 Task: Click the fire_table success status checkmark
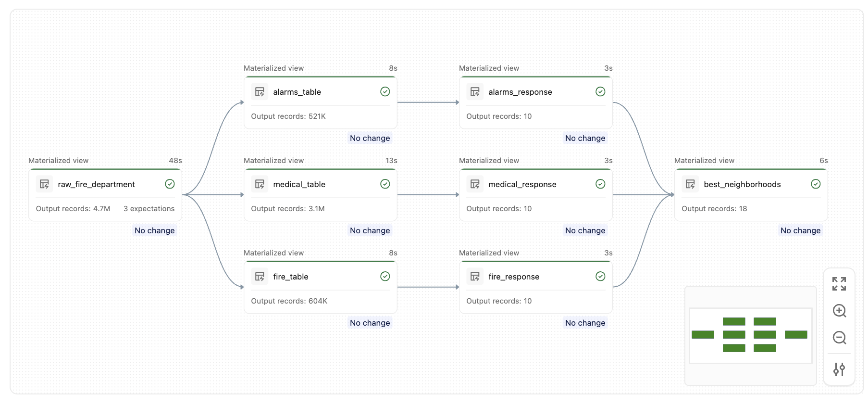(x=385, y=277)
